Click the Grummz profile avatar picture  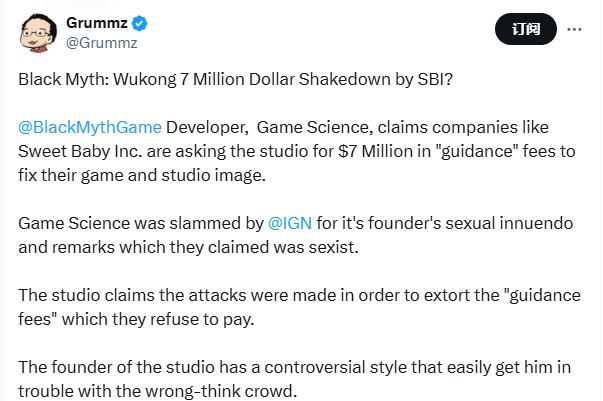(x=35, y=32)
